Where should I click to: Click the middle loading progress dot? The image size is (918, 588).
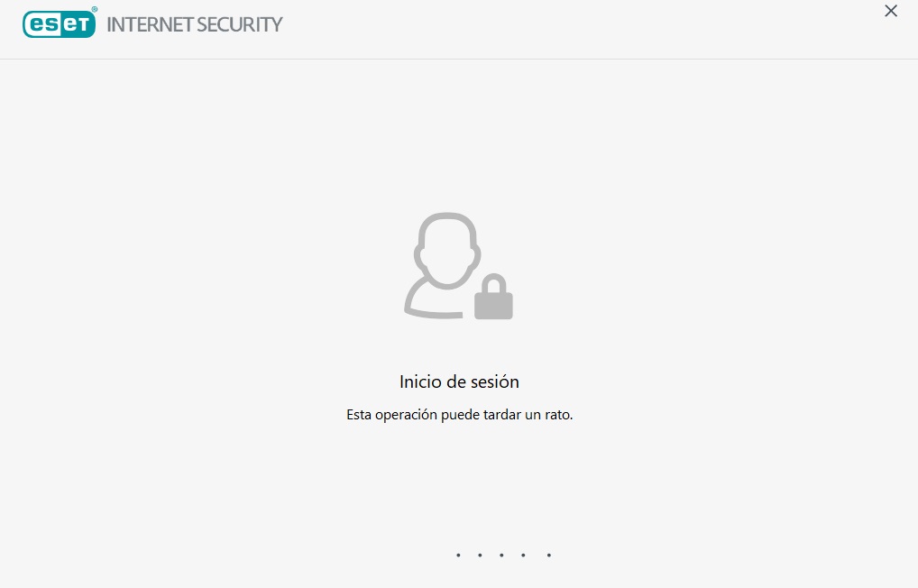point(501,555)
